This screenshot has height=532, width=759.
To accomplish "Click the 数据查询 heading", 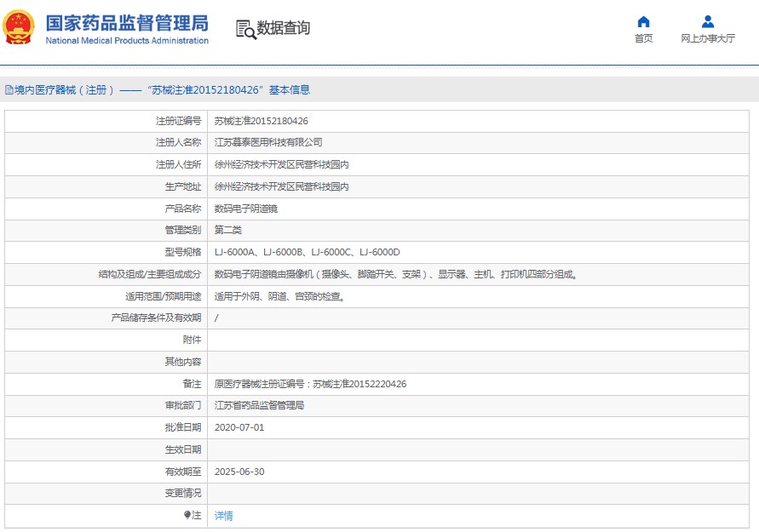I will click(x=283, y=28).
